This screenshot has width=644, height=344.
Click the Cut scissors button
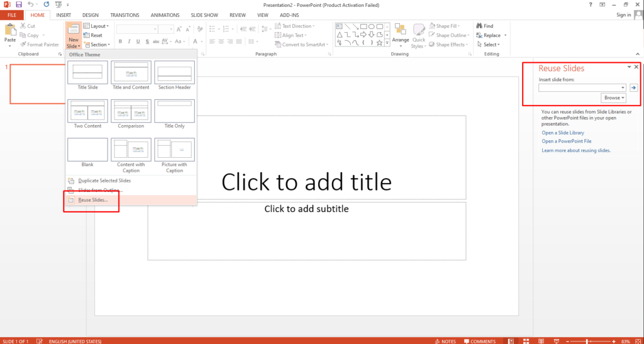pos(28,26)
